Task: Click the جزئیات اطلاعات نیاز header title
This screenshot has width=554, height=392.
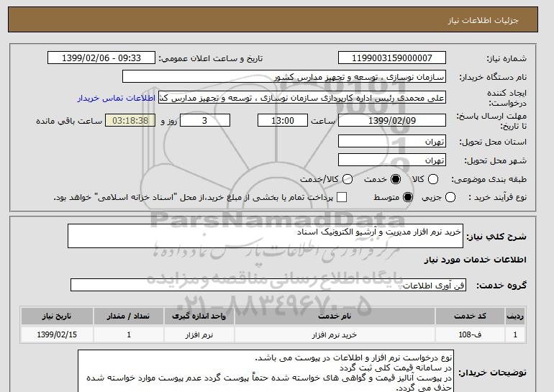Action: click(x=483, y=20)
